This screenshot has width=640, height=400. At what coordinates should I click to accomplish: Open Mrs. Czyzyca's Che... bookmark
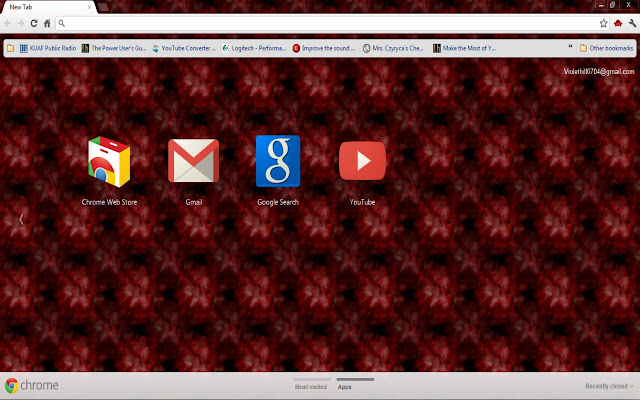(393, 48)
